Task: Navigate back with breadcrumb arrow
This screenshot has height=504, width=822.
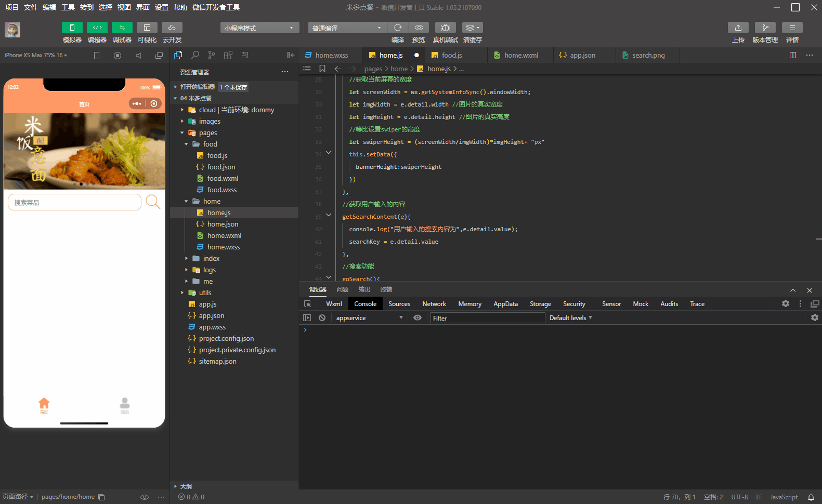Action: (338, 69)
